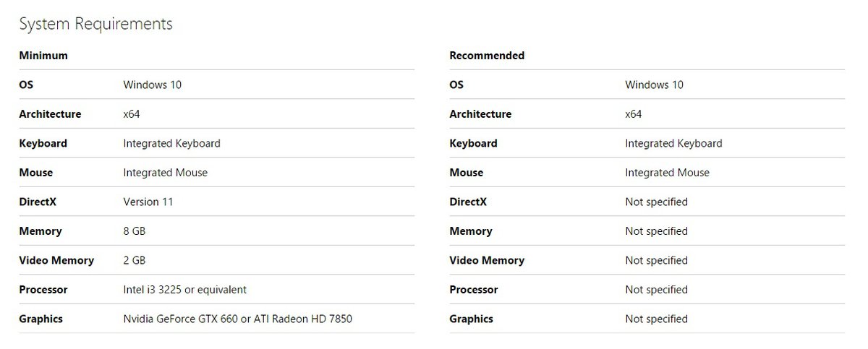Select the Intel i3 3225 processor text
Image resolution: width=868 pixels, height=349 pixels.
(x=184, y=290)
